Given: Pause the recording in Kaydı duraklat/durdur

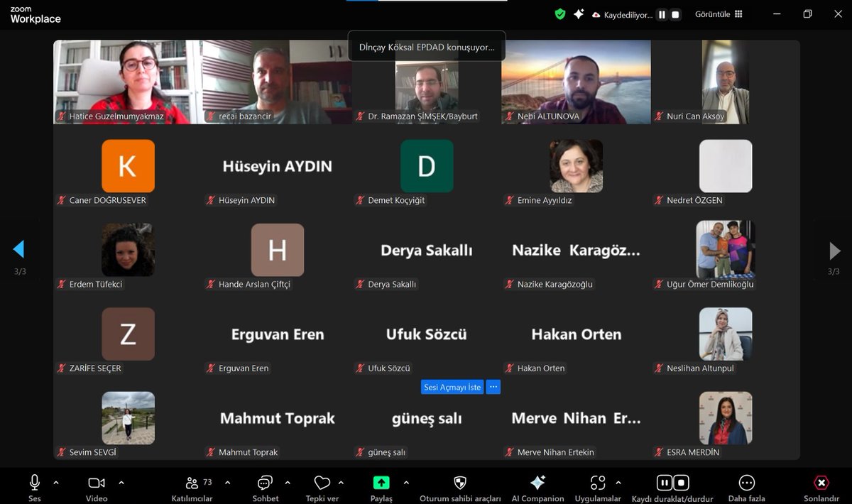Looking at the screenshot, I should point(665,483).
